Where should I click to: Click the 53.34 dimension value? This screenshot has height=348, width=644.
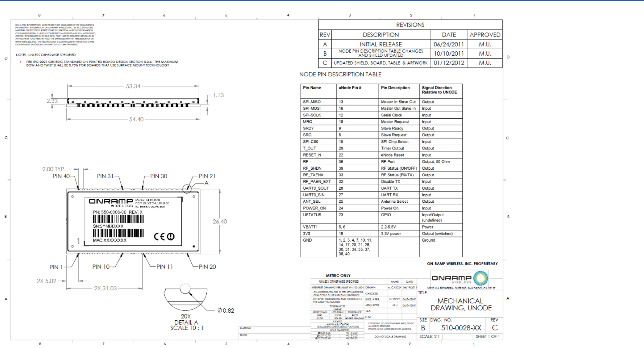click(x=133, y=86)
